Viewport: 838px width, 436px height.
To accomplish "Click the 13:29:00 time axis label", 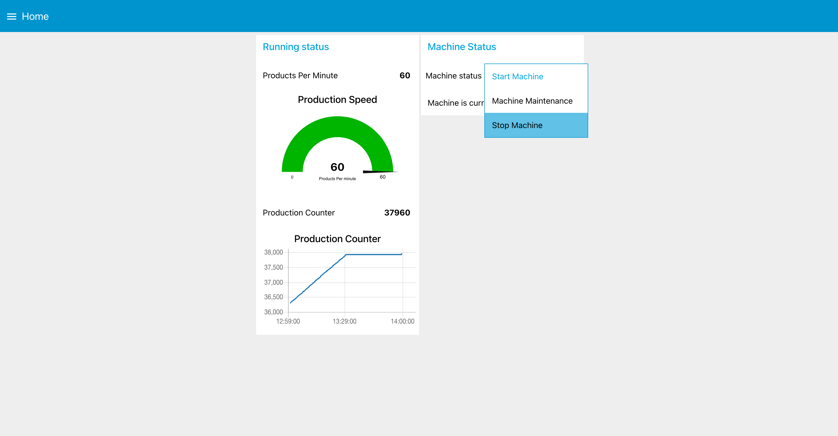I will tap(344, 322).
